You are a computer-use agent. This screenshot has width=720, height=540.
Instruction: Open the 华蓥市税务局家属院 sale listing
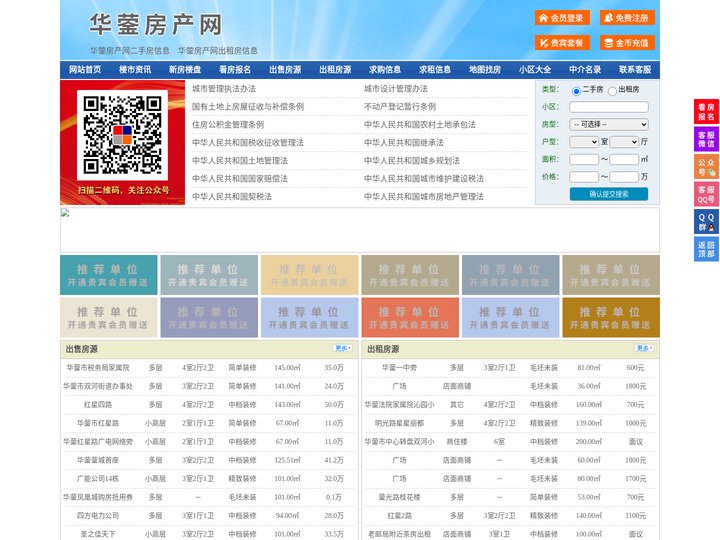(x=98, y=368)
